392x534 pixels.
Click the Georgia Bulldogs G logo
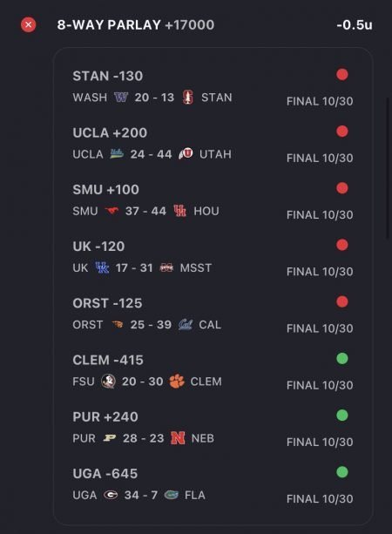pos(111,495)
